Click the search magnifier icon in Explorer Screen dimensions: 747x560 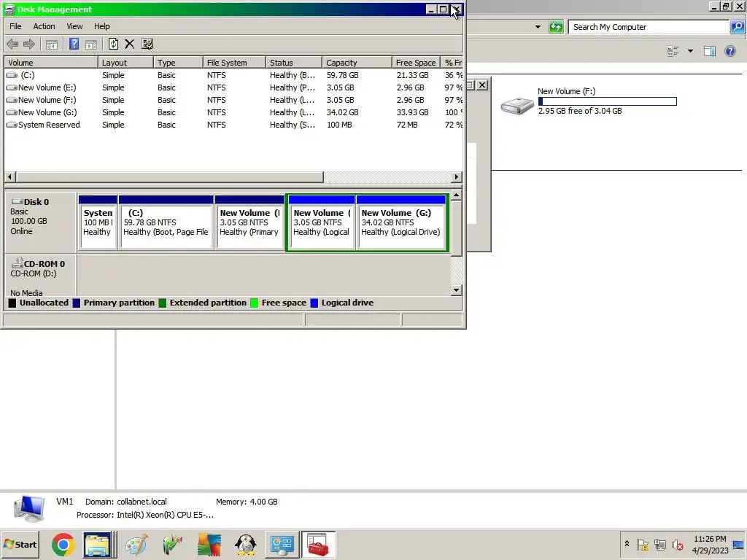click(738, 27)
